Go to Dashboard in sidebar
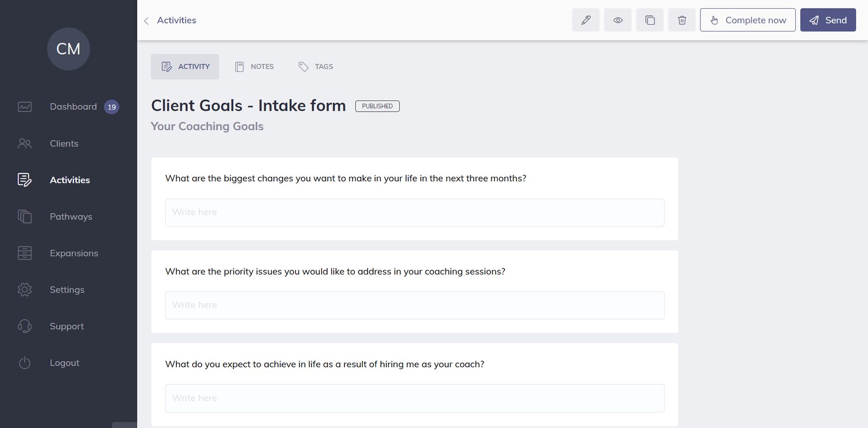Screen dimensions: 868x428 73,107
